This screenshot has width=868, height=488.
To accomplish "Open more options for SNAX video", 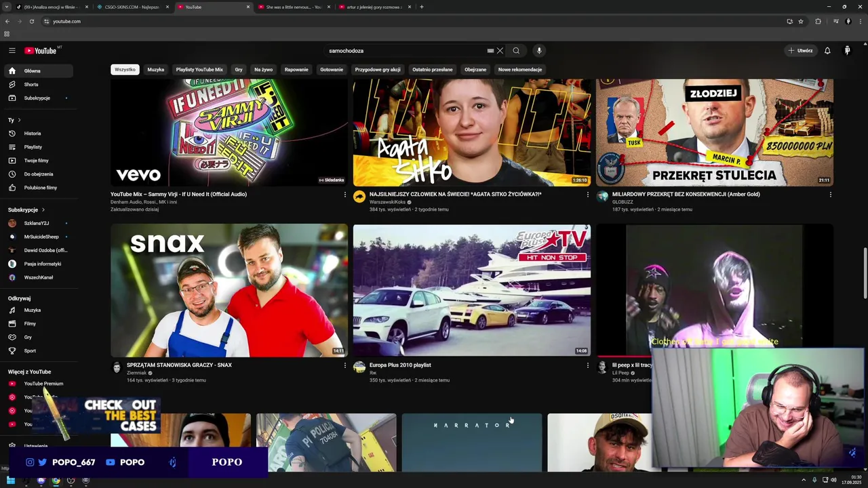I will click(344, 365).
